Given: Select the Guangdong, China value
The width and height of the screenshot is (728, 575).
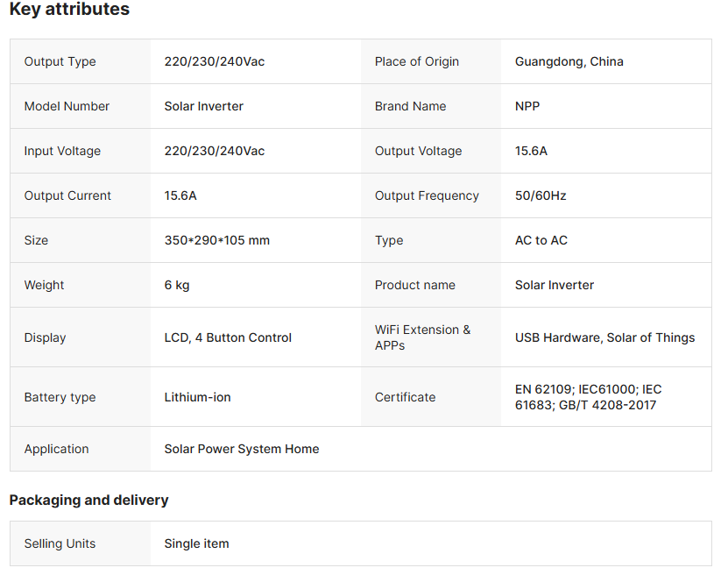Looking at the screenshot, I should tap(569, 61).
